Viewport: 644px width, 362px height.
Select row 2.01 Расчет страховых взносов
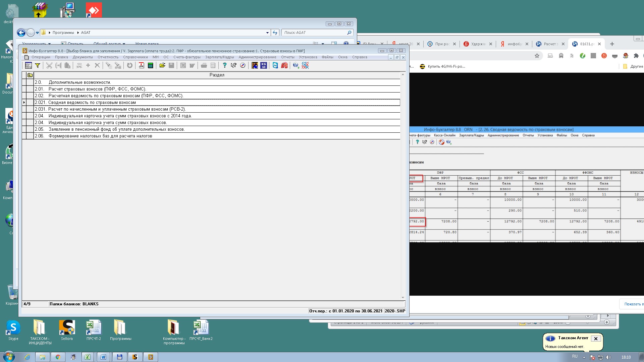[217, 89]
